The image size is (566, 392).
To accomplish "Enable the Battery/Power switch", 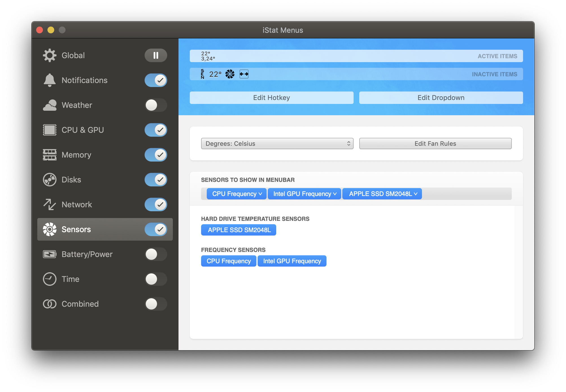I will 156,254.
